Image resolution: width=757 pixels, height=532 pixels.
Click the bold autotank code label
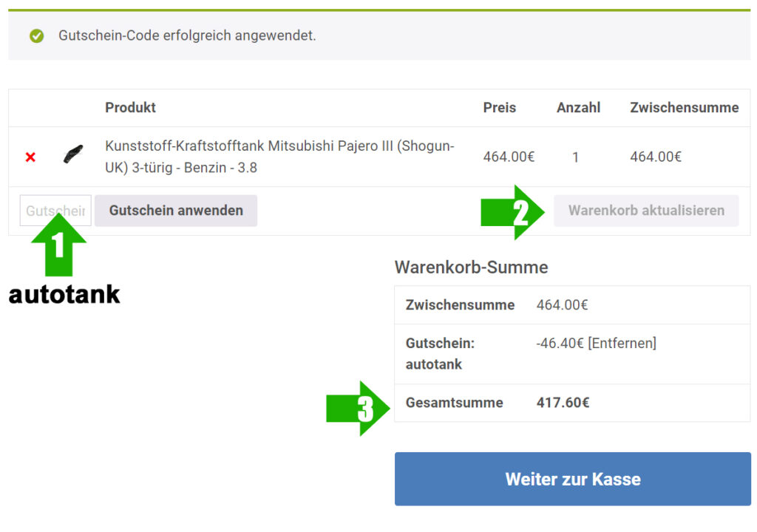pyautogui.click(x=64, y=295)
